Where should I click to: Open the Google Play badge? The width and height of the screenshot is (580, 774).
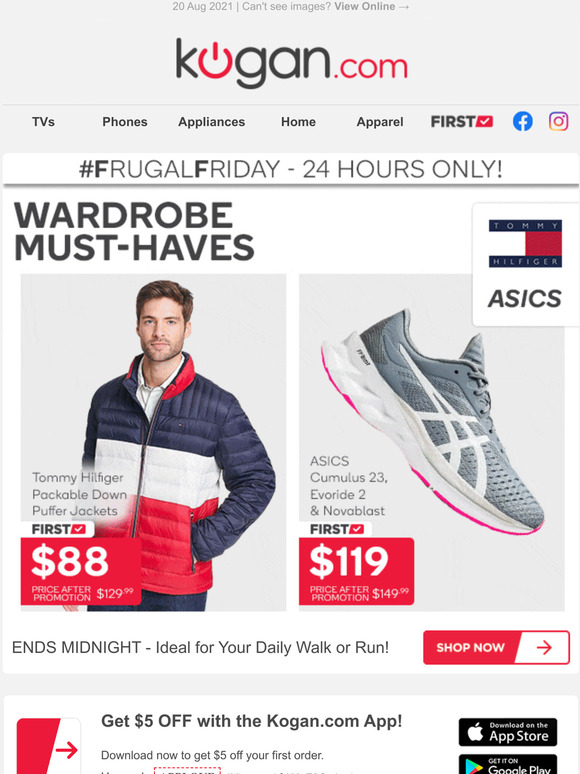click(507, 764)
